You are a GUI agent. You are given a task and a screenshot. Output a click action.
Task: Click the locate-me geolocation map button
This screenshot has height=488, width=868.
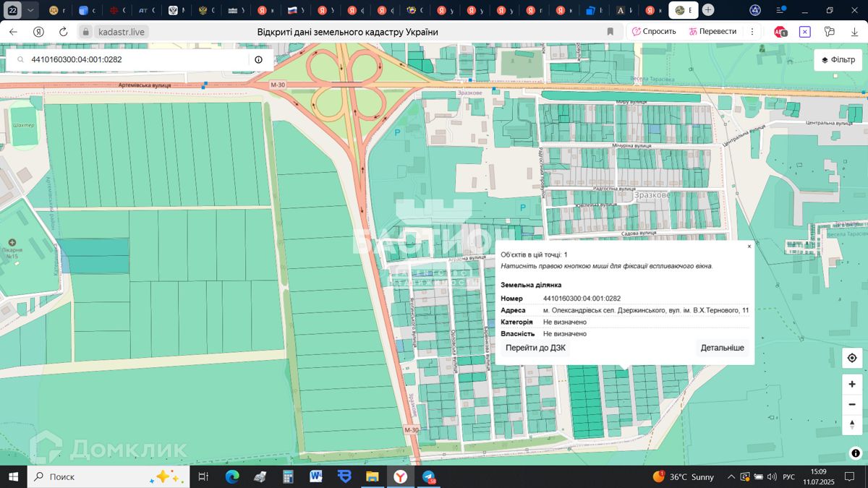pos(852,358)
